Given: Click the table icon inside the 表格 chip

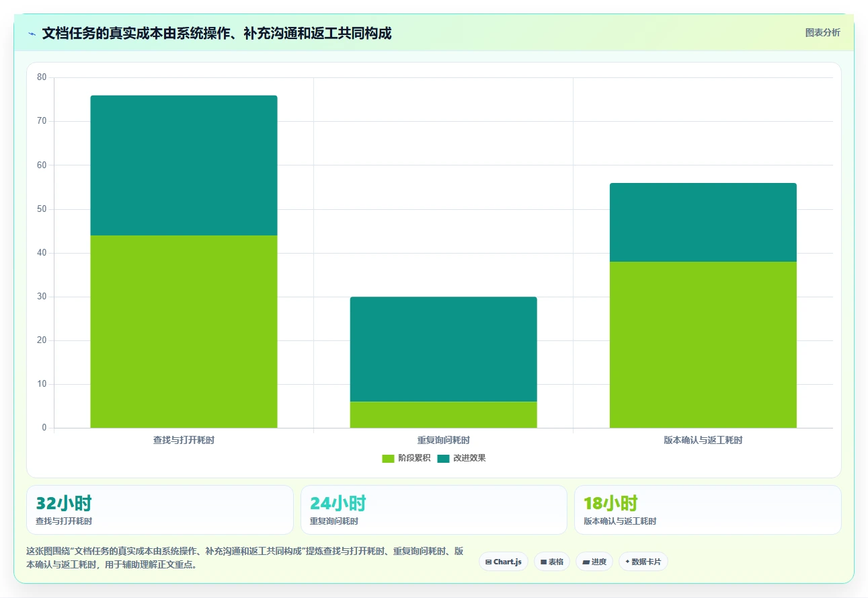Looking at the screenshot, I should tap(543, 562).
